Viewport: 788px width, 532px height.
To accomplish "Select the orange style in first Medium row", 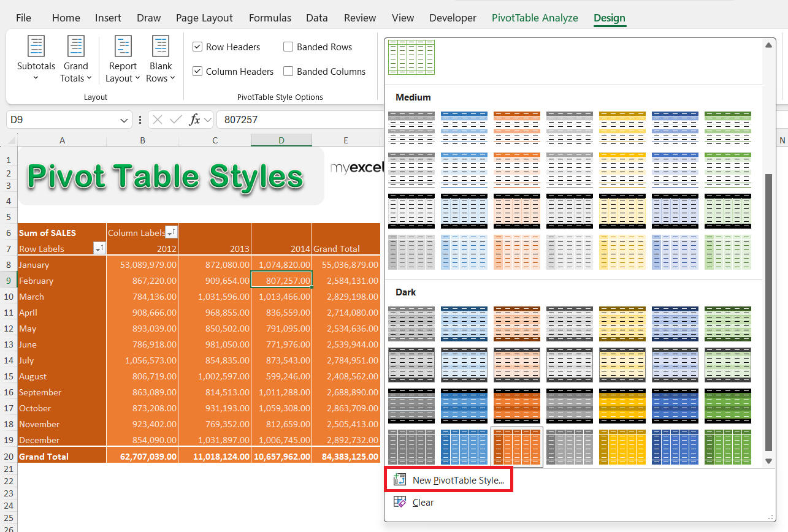I will (x=516, y=127).
